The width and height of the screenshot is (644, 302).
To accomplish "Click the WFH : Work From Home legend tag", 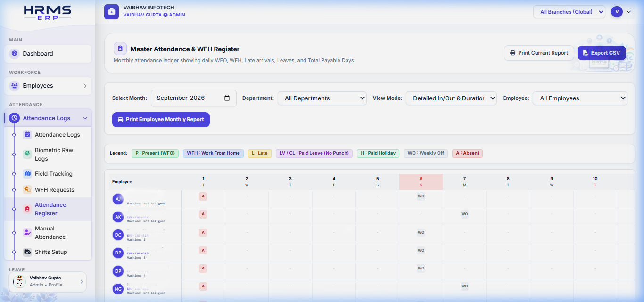I will [213, 153].
